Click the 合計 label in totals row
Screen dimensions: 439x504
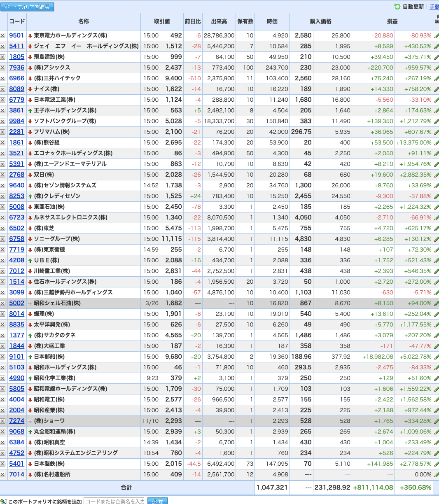(x=126, y=488)
